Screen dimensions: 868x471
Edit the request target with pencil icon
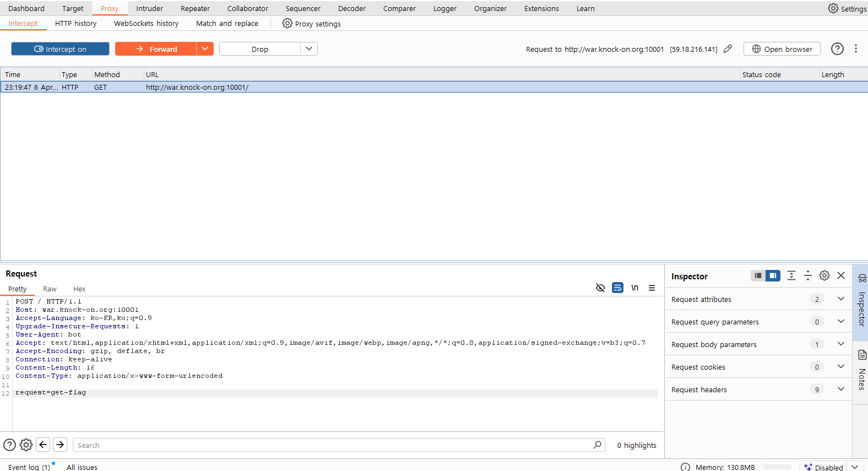pyautogui.click(x=728, y=49)
